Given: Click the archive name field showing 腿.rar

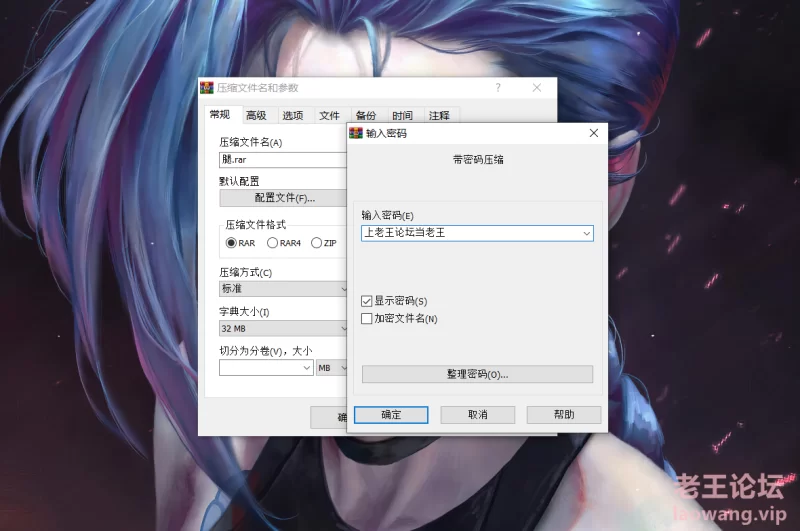Looking at the screenshot, I should click(x=283, y=160).
